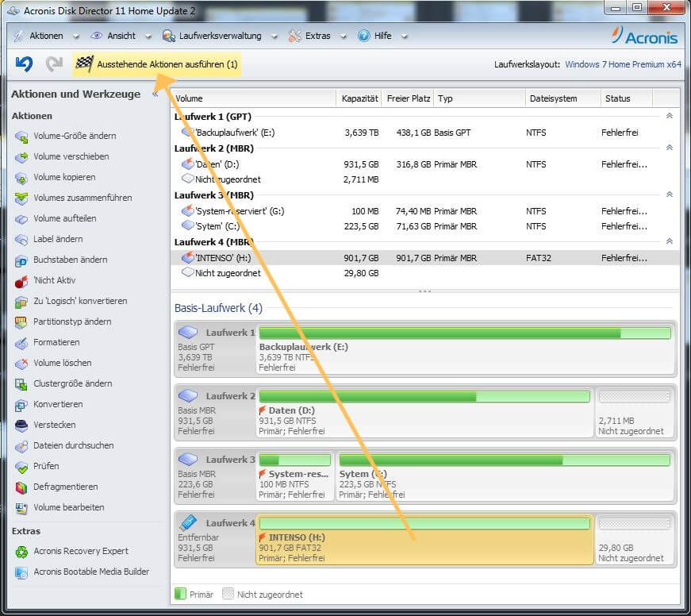Select the Volume kopieren icon
Screen dimensions: 691x616
click(x=21, y=178)
